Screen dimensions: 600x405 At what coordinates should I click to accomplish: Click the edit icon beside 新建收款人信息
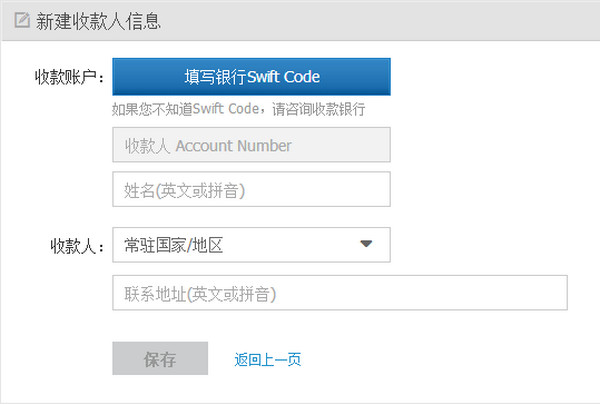21,20
